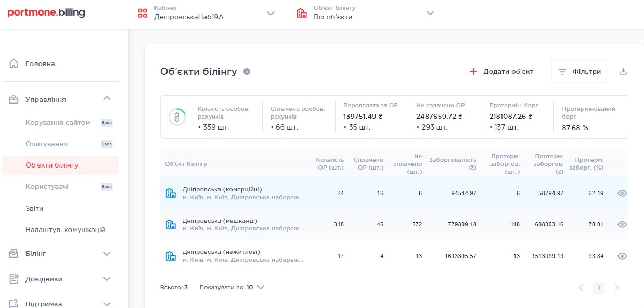Click the portmone.billing logo
This screenshot has width=644, height=308.
(46, 13)
